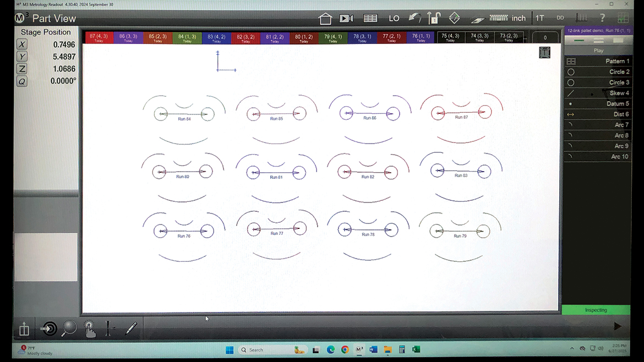Image resolution: width=644 pixels, height=362 pixels.
Task: Open the on-screen keyboard icon
Action: tap(499, 18)
